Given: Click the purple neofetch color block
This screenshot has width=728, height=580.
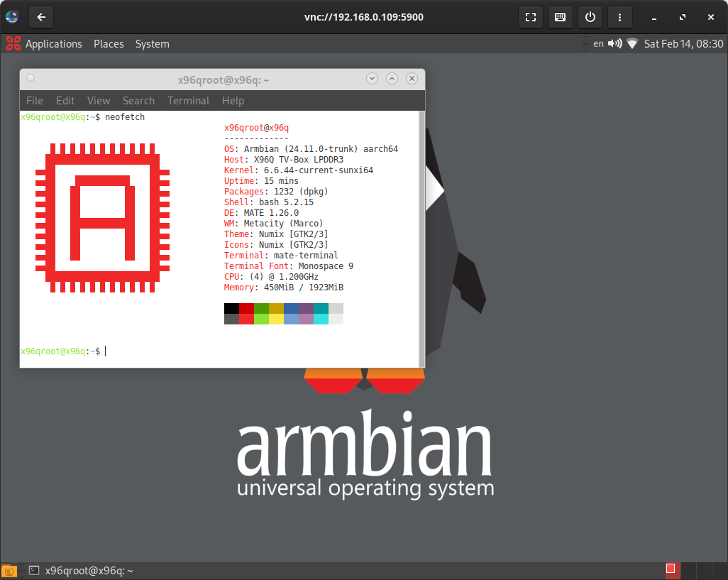Looking at the screenshot, I should (x=306, y=308).
